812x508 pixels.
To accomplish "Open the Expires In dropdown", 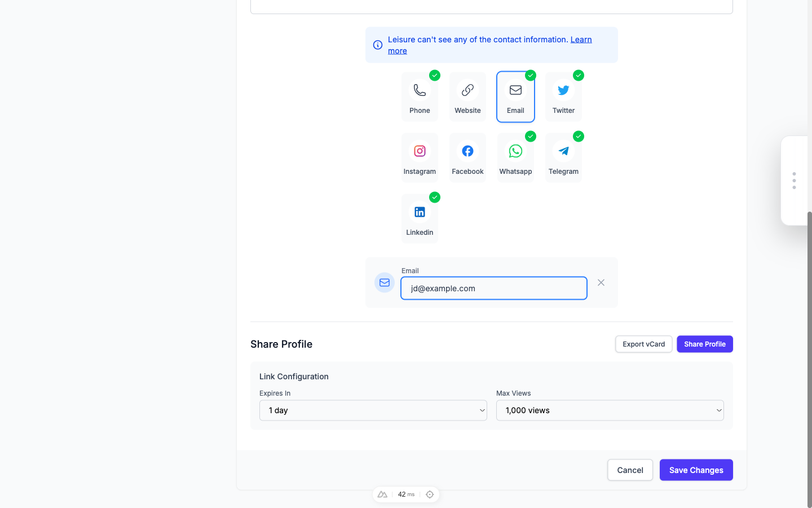I will point(373,410).
